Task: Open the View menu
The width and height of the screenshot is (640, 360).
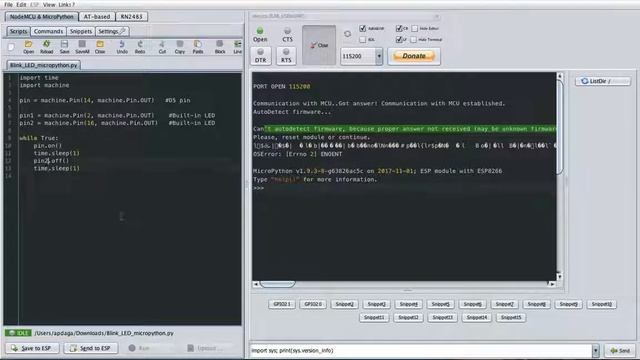Action: pos(49,4)
